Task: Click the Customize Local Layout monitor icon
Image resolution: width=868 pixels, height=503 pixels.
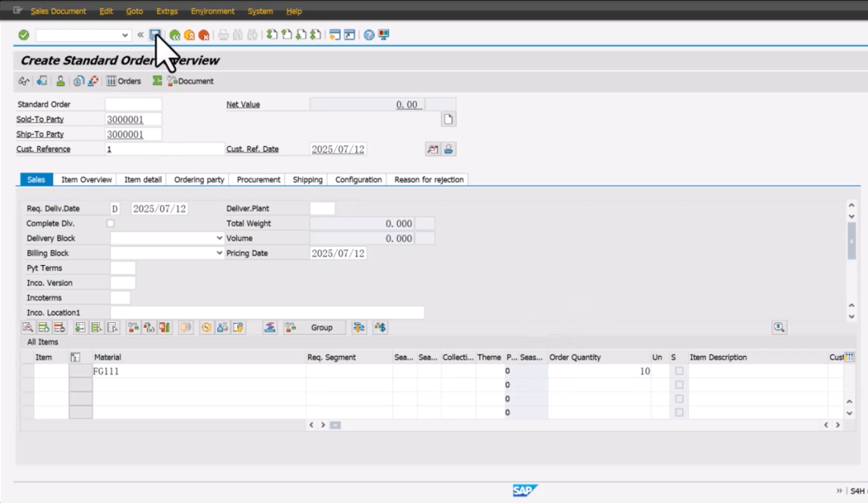Action: click(383, 35)
